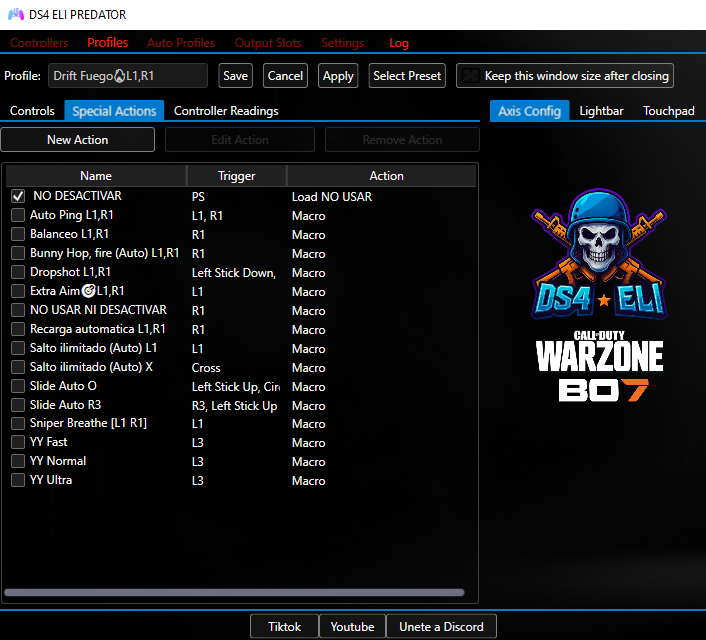
Task: Enable the Slide Auto O checkbox
Action: [18, 386]
